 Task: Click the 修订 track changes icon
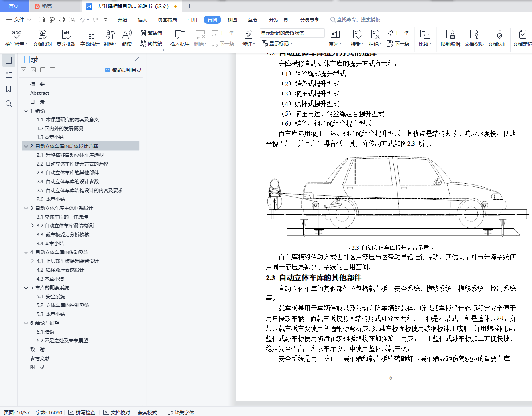pyautogui.click(x=249, y=35)
